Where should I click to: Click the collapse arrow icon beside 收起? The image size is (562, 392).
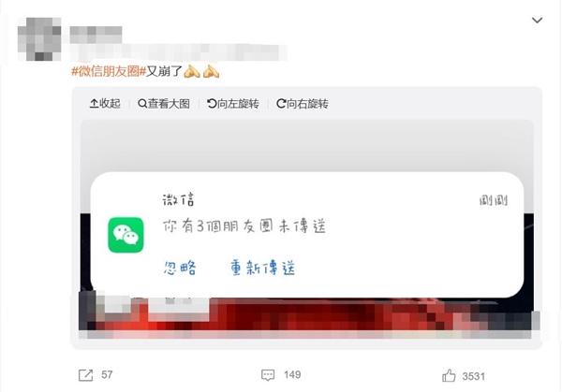tap(94, 104)
